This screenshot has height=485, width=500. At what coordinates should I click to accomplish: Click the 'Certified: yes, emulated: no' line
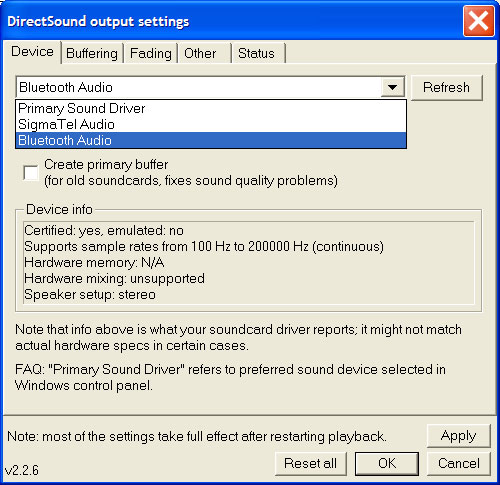pyautogui.click(x=104, y=230)
